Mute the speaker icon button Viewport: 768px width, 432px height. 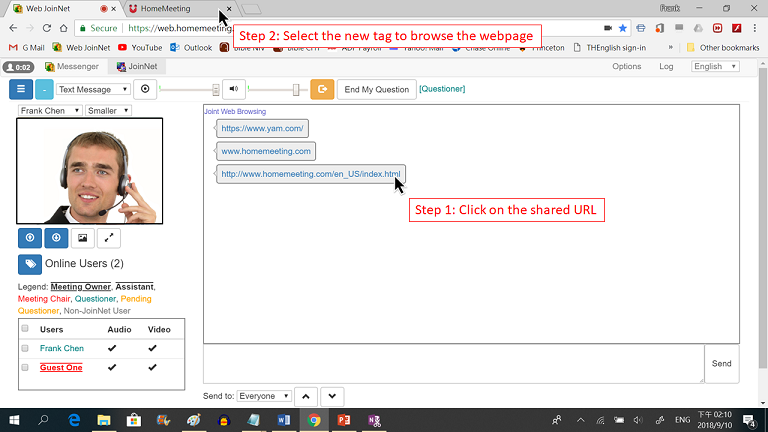pyautogui.click(x=233, y=89)
